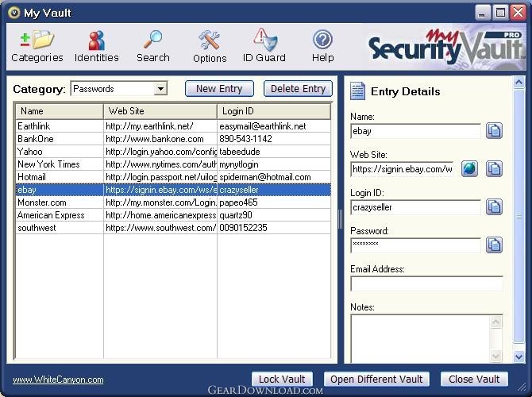The image size is (532, 397).
Task: Select the Hotmail entry row
Action: click(x=173, y=177)
